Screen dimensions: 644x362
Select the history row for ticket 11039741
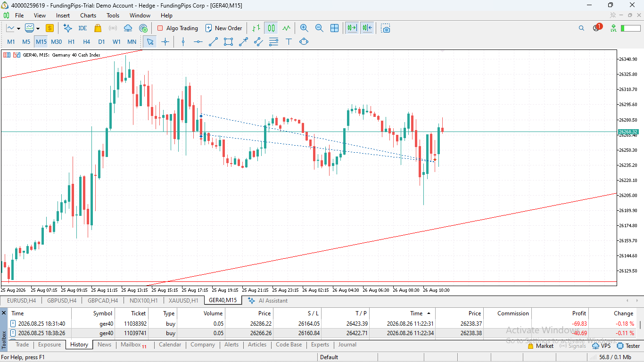(x=322, y=333)
